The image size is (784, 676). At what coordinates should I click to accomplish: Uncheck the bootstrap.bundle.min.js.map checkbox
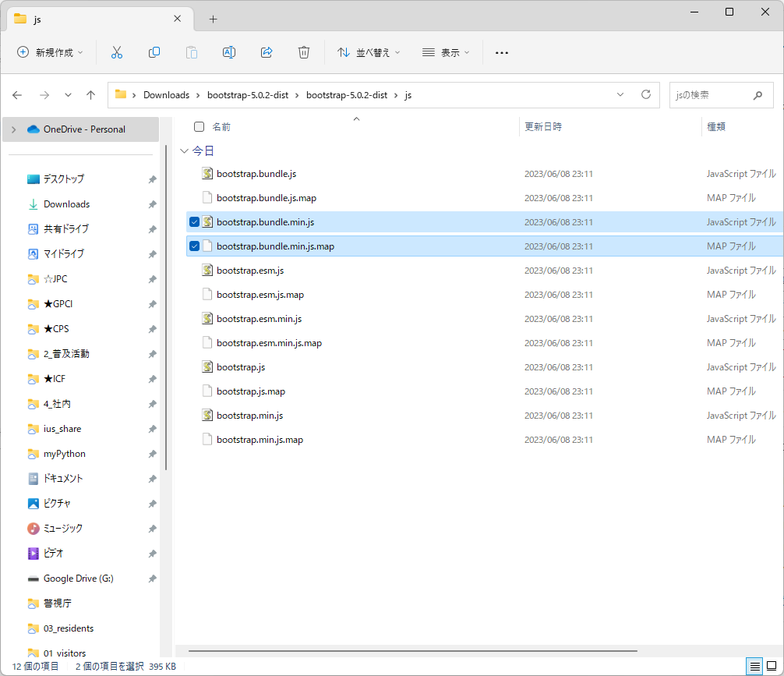194,246
